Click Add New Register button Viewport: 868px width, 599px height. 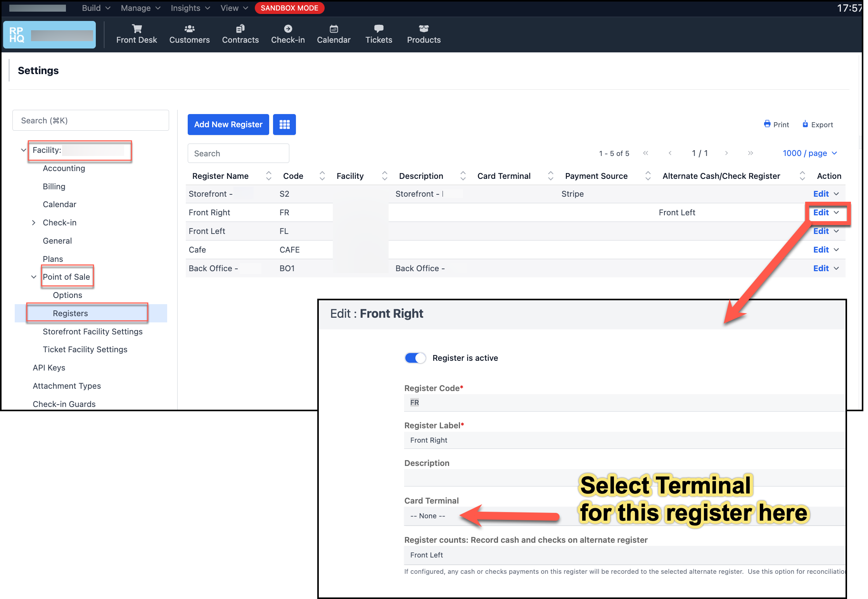point(228,125)
